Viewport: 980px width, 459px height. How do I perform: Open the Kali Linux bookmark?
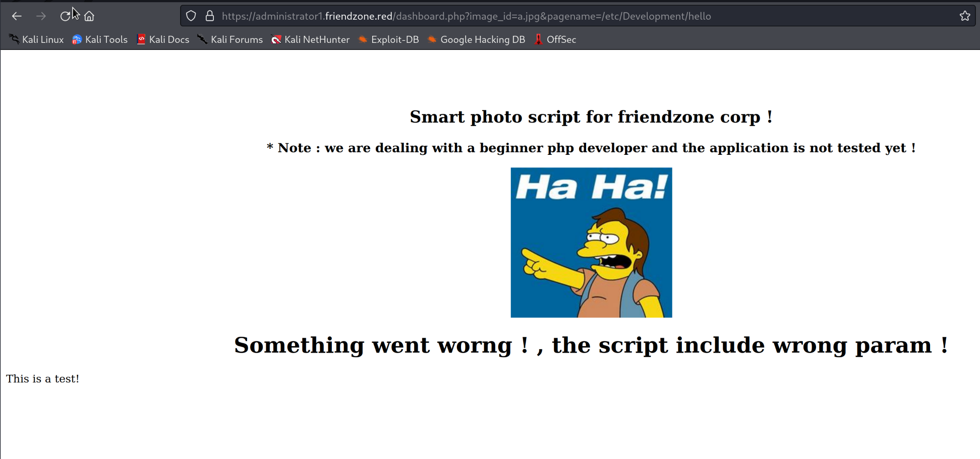(x=36, y=39)
